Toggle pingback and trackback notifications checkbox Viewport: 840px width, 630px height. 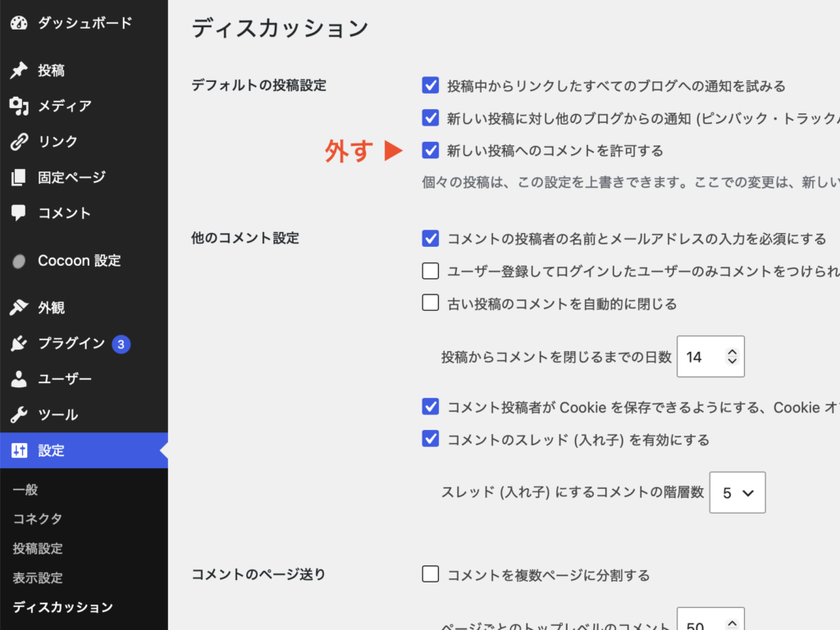point(430,118)
